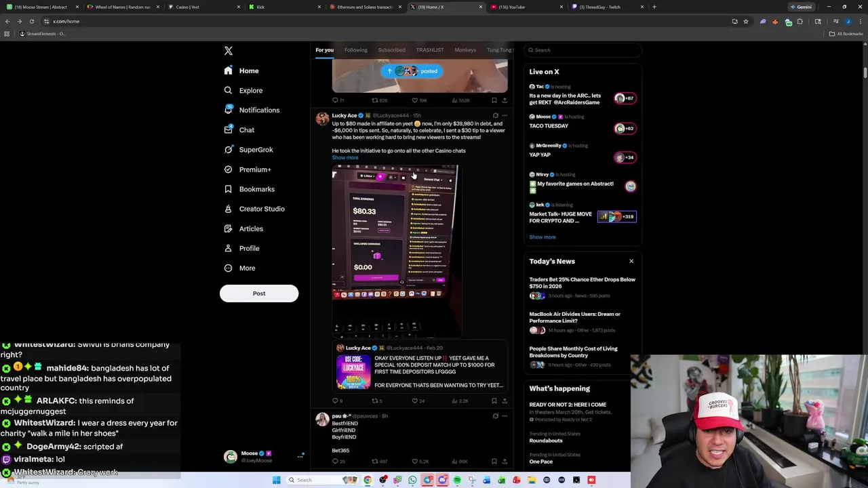Bookmark the Lucky Ace post with 2.2K views
The image size is (868, 488).
tap(494, 401)
